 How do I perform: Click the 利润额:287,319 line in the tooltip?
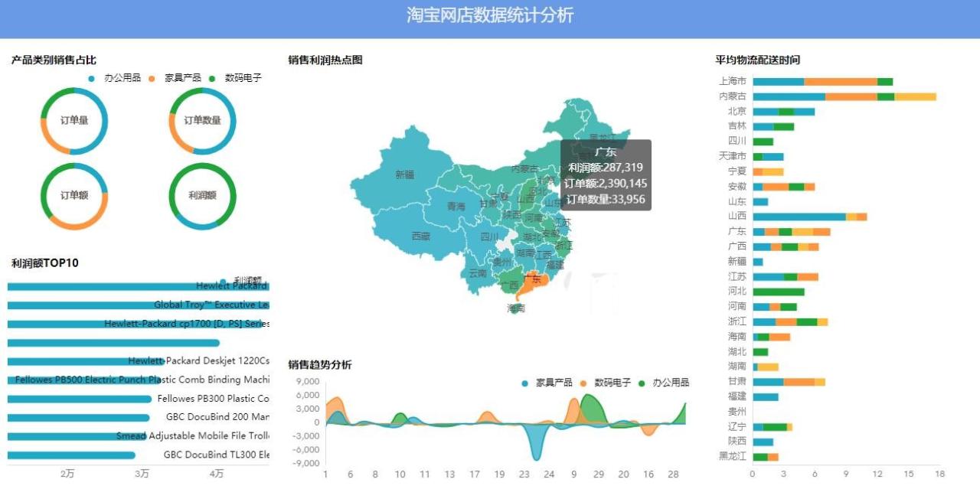coord(606,168)
